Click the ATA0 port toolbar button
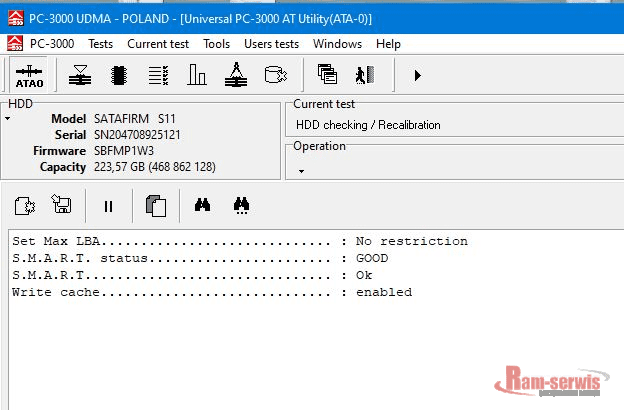 (x=29, y=76)
